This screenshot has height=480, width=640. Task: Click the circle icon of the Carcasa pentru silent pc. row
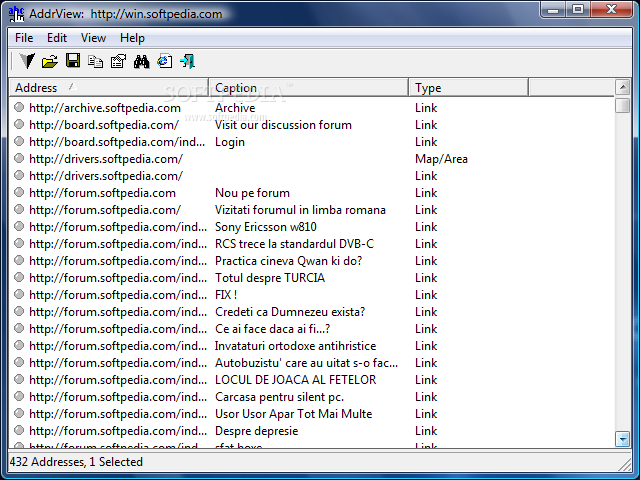click(x=19, y=396)
